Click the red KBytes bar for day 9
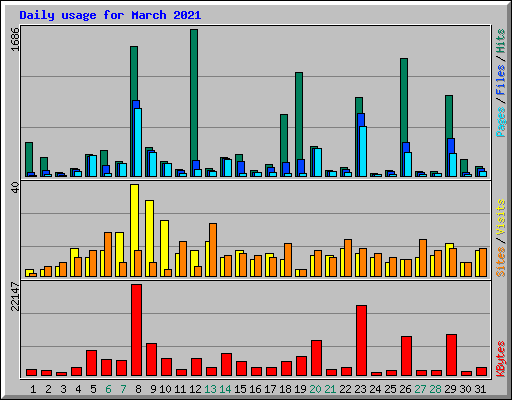 [151, 359]
